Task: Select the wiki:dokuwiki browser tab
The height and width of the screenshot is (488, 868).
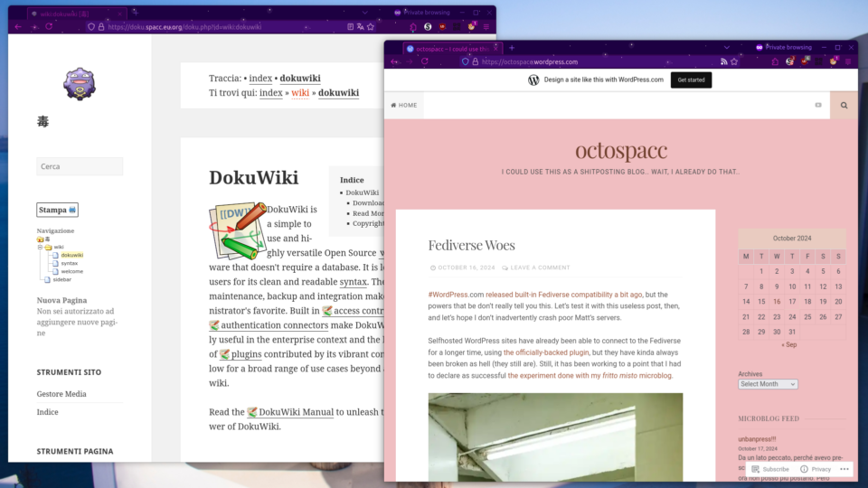Action: tap(76, 14)
